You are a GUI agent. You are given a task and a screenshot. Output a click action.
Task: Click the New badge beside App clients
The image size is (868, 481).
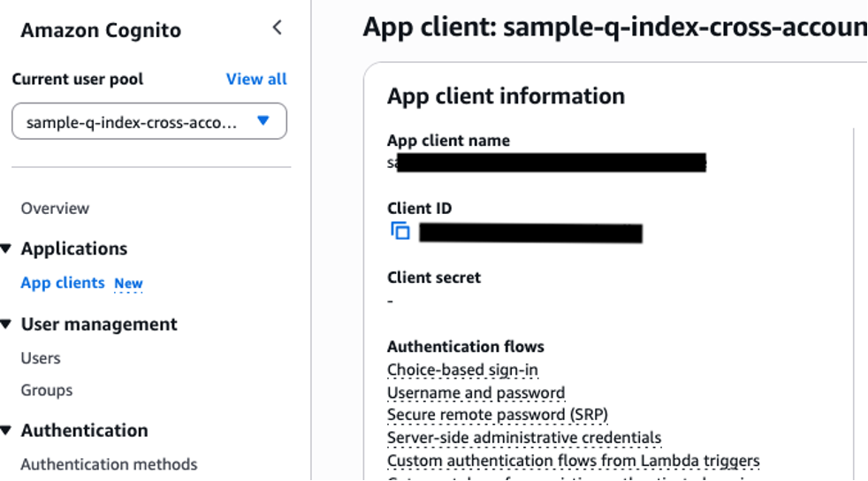coord(128,284)
